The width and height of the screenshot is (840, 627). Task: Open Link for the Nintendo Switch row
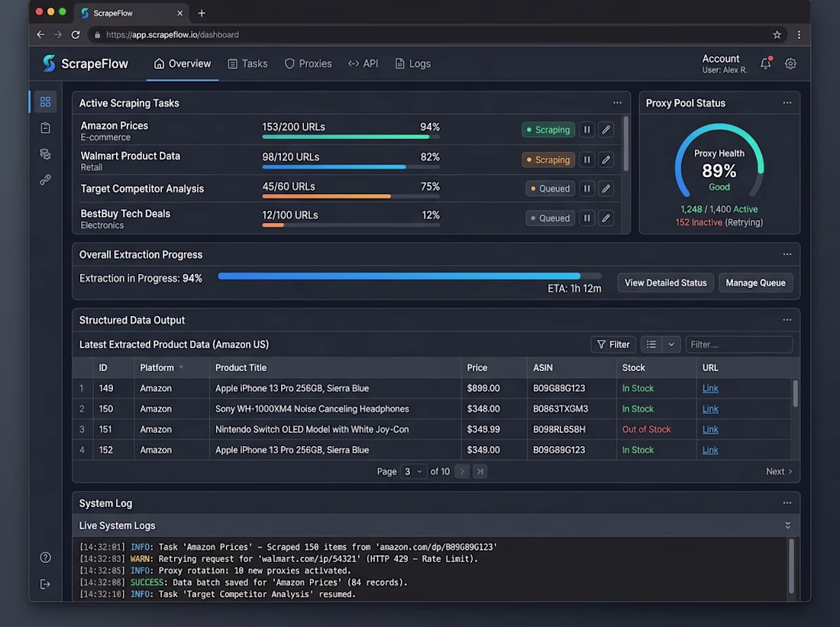coord(710,429)
